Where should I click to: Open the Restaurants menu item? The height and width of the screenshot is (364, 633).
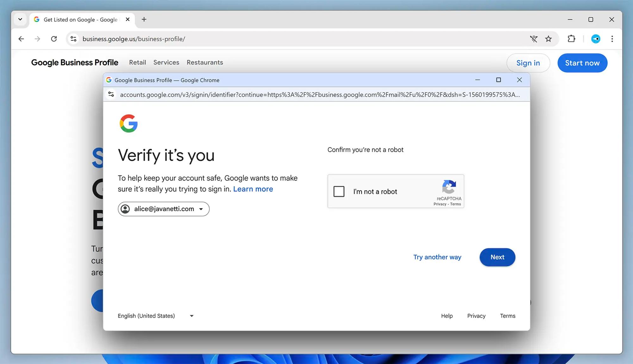click(205, 63)
